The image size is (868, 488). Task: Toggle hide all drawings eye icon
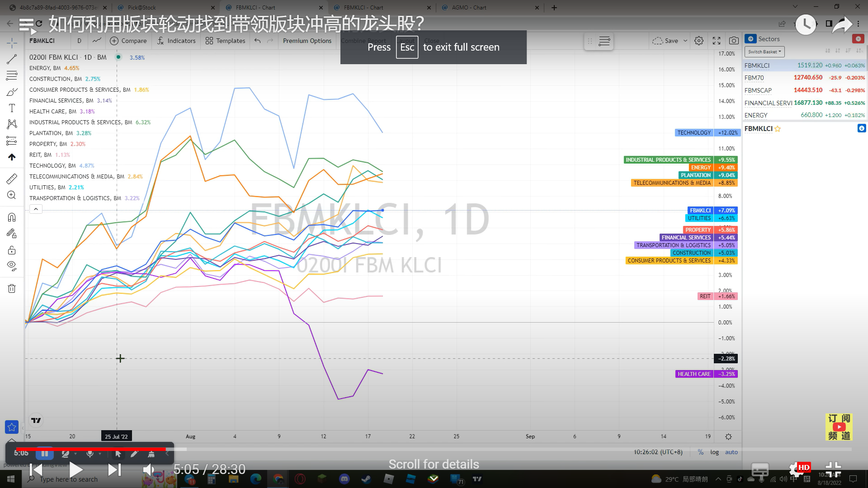pos(11,266)
